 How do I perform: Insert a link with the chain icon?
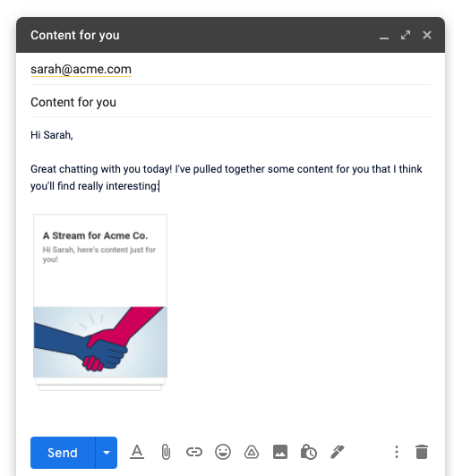pos(194,452)
